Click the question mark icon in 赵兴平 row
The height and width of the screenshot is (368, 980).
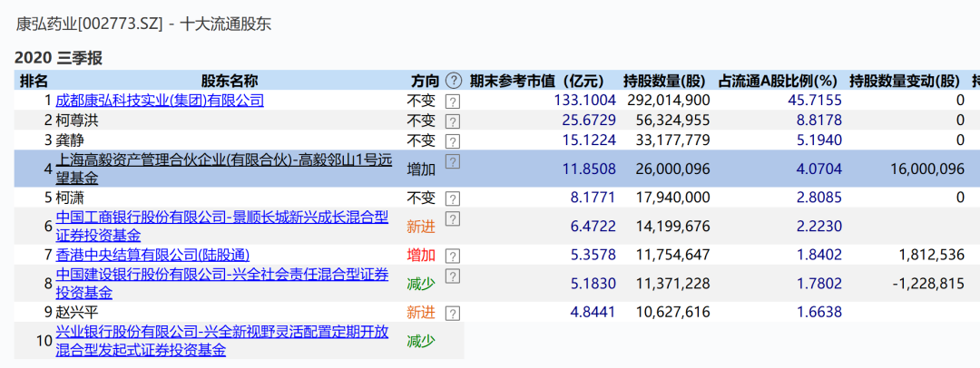click(453, 313)
